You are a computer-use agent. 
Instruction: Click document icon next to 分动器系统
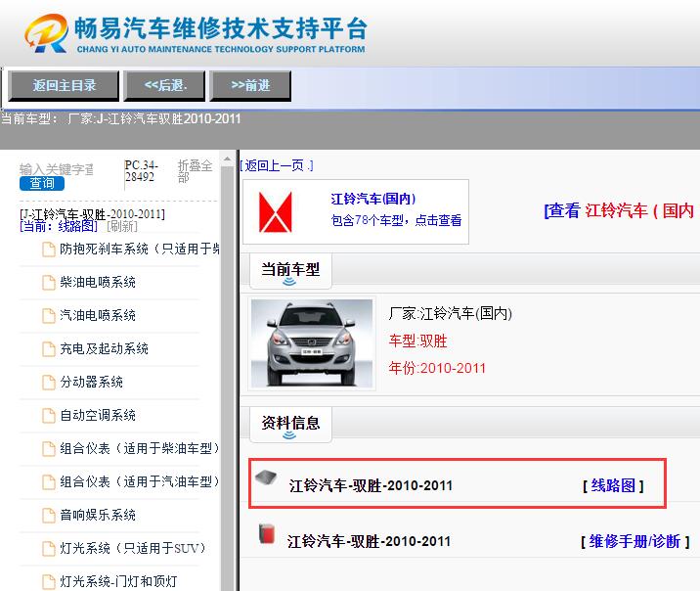point(48,383)
